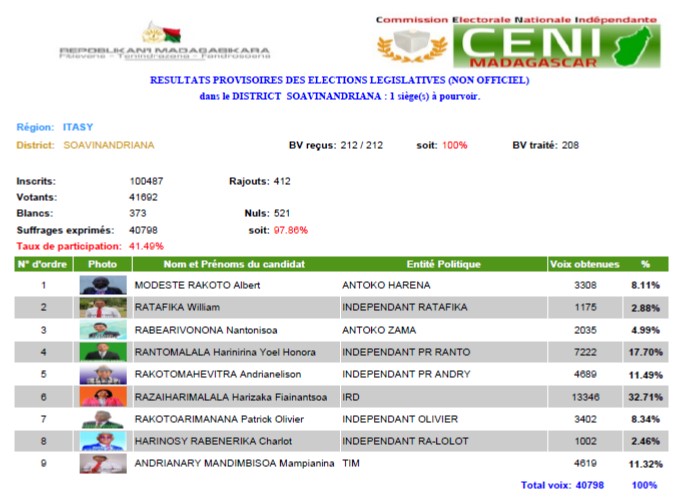685x501 pixels.
Task: Open photo of RAKOTOARIMANANA Patrick Olivier
Action: click(x=103, y=419)
